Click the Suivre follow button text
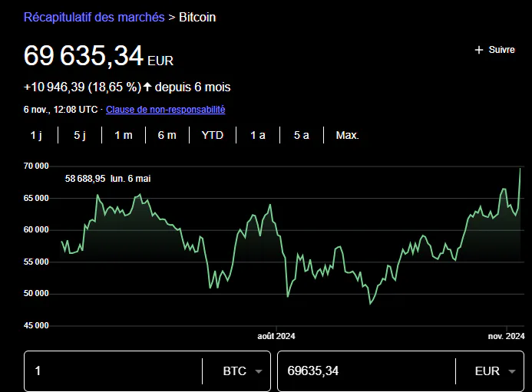Viewport: 532px width, 392px height. pyautogui.click(x=501, y=50)
